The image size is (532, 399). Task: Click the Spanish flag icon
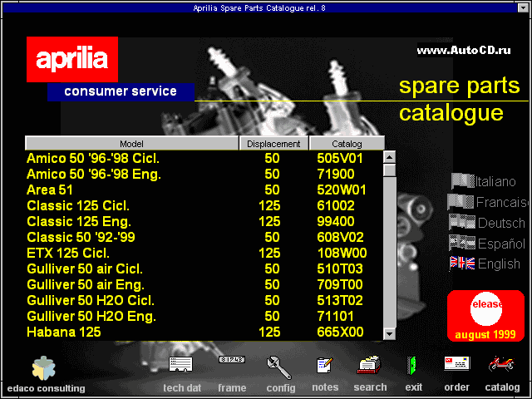(462, 242)
